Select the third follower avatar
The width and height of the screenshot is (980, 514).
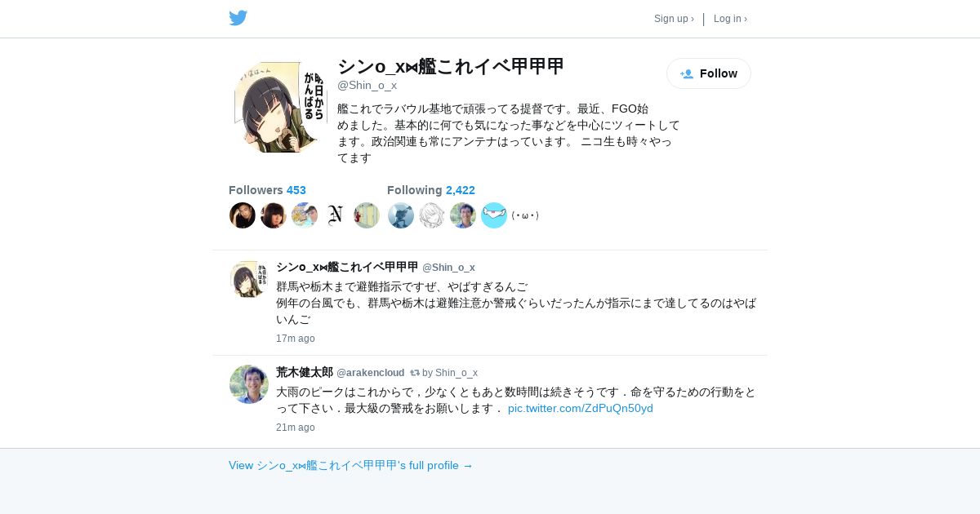[x=305, y=215]
